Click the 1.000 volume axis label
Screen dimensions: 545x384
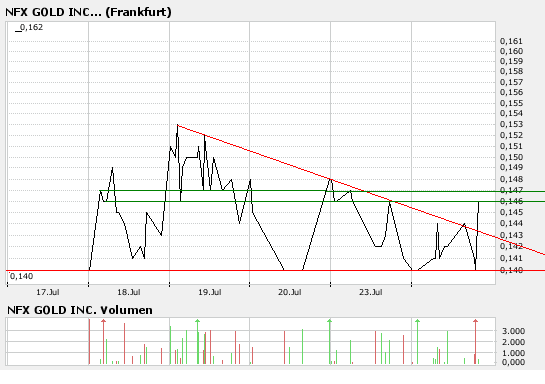pos(513,353)
